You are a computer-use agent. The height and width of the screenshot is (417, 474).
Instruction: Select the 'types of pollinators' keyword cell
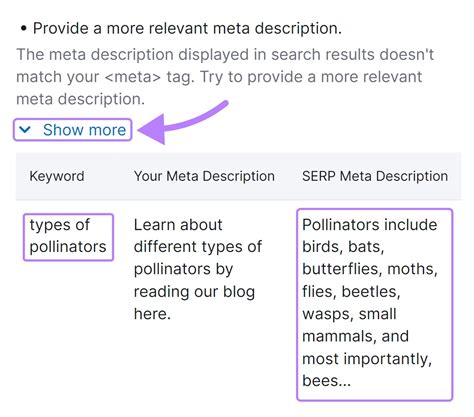[x=68, y=236]
